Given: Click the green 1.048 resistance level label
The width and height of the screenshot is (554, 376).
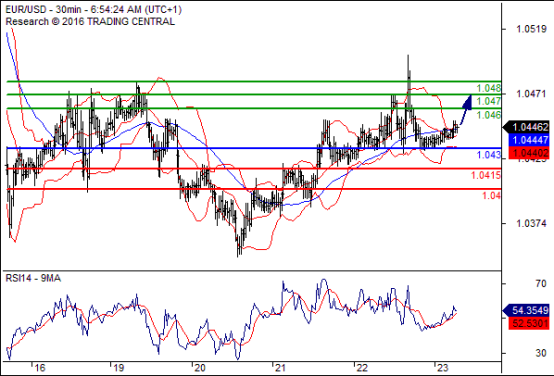Looking at the screenshot, I should click(x=489, y=88).
